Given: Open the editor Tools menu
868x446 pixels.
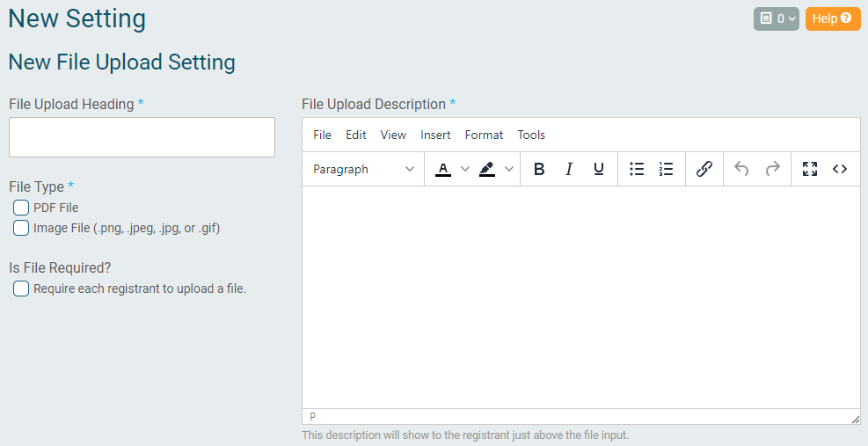Looking at the screenshot, I should pos(531,135).
